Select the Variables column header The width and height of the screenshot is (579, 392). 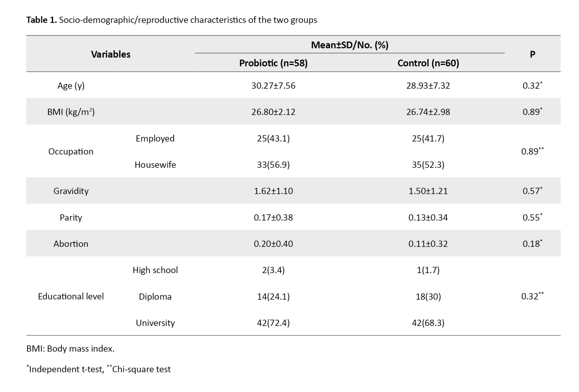111,54
